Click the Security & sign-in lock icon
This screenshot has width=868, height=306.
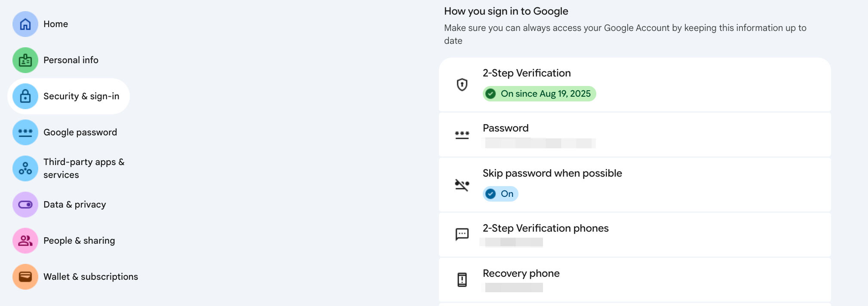pos(25,96)
